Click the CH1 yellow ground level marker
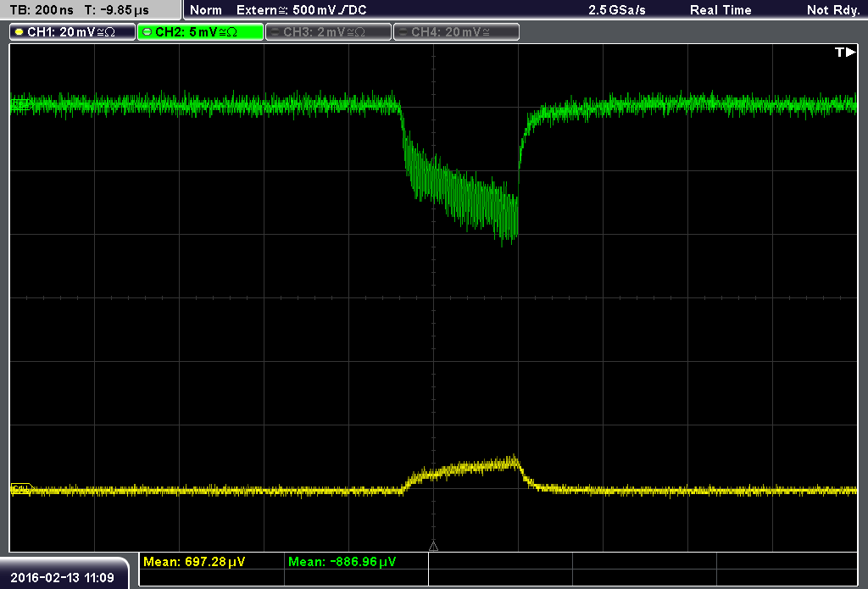The height and width of the screenshot is (589, 868). tap(22, 489)
